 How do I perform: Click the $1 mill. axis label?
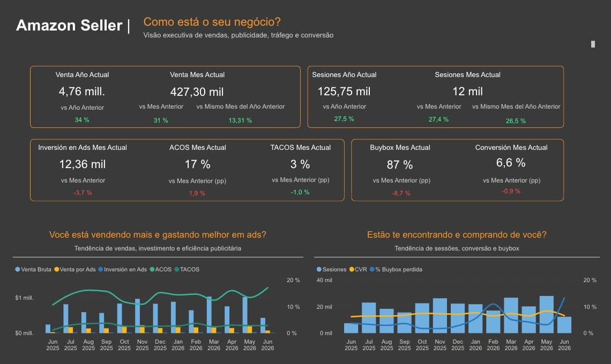24,298
